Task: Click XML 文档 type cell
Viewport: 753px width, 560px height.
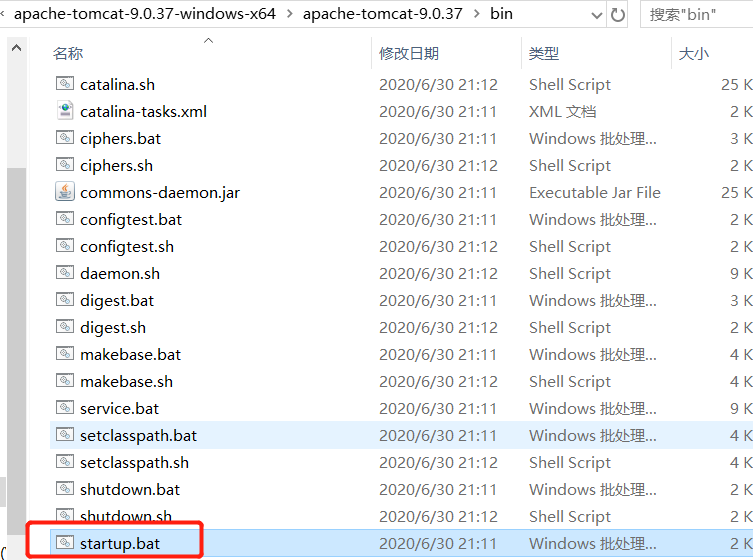Action: [562, 111]
